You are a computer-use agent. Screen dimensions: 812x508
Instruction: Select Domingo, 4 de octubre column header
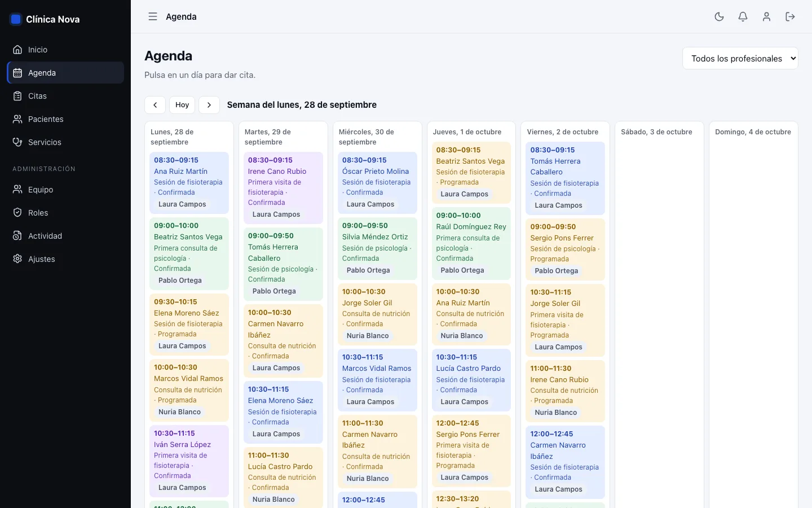(x=753, y=132)
